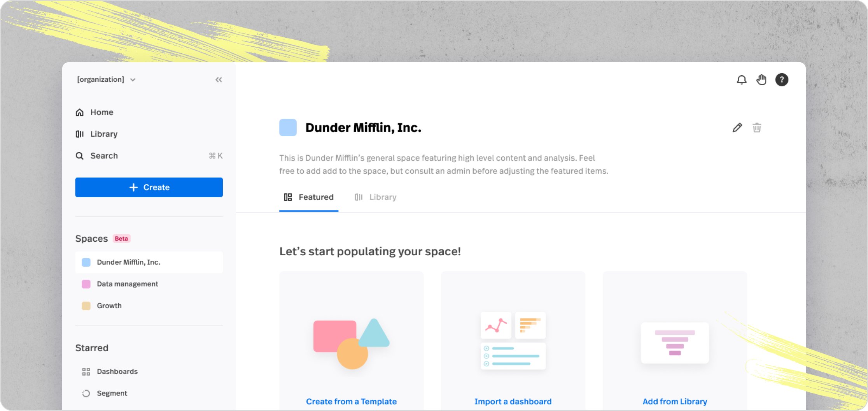Viewport: 868px width, 411px height.
Task: Open the Data management space
Action: (x=149, y=284)
